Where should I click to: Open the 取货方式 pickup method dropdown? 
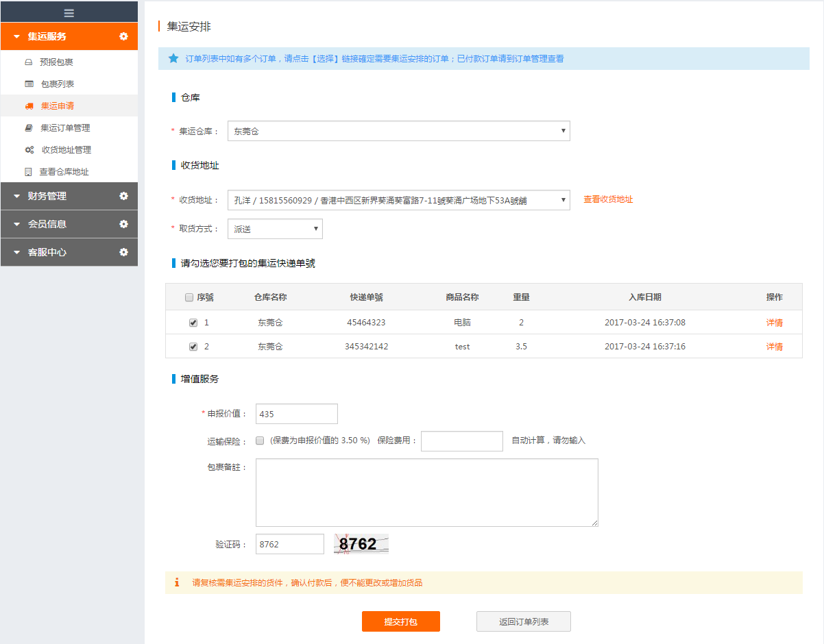275,229
